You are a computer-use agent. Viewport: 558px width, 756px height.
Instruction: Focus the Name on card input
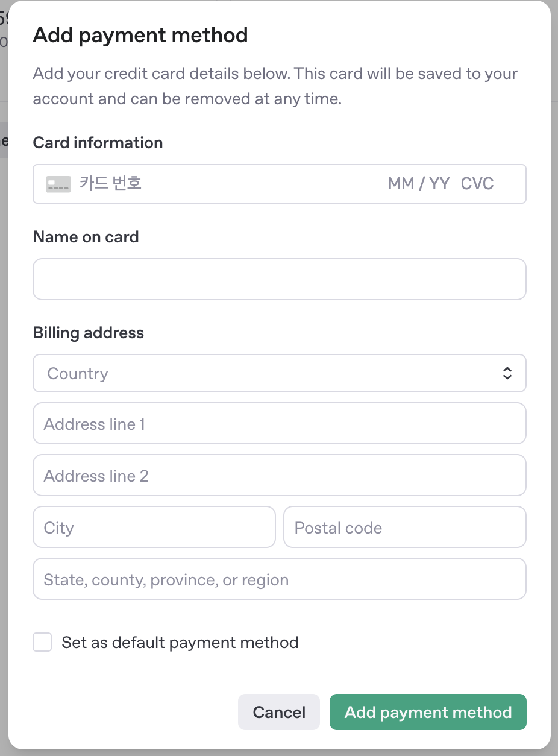point(279,279)
